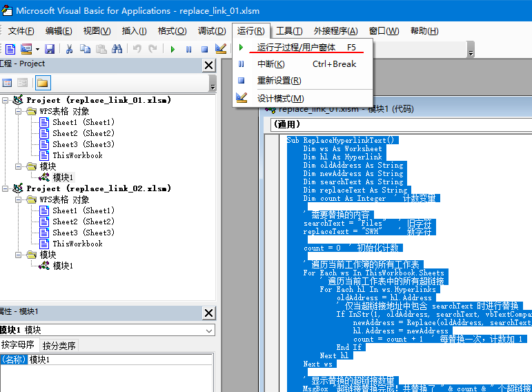The height and width of the screenshot is (392, 532).
Task: Click the View Object icon in Project panel
Action: [x=22, y=83]
